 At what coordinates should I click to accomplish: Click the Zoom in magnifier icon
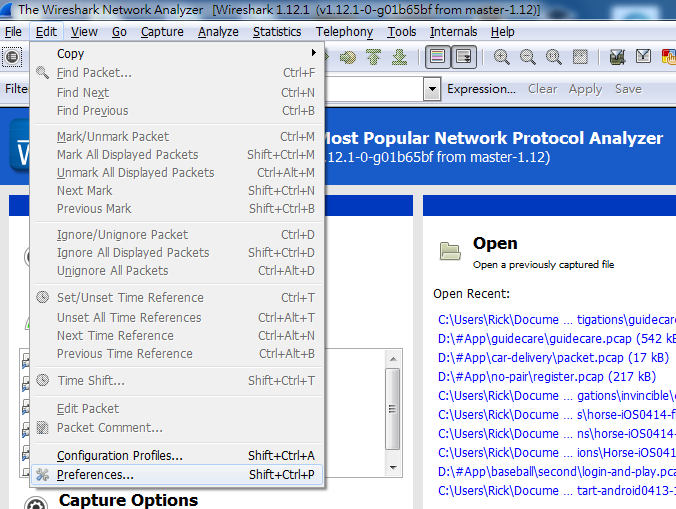tap(501, 57)
